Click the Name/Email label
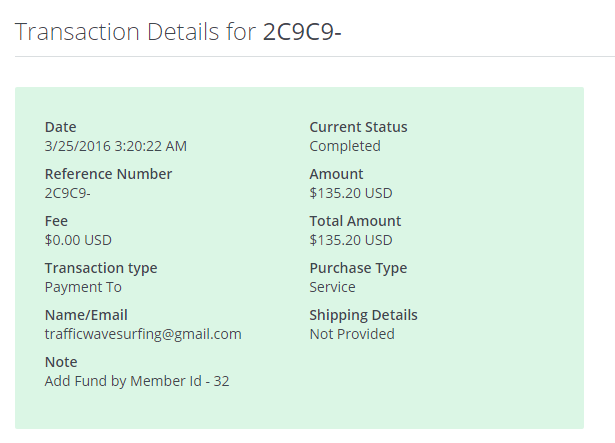 tap(86, 315)
